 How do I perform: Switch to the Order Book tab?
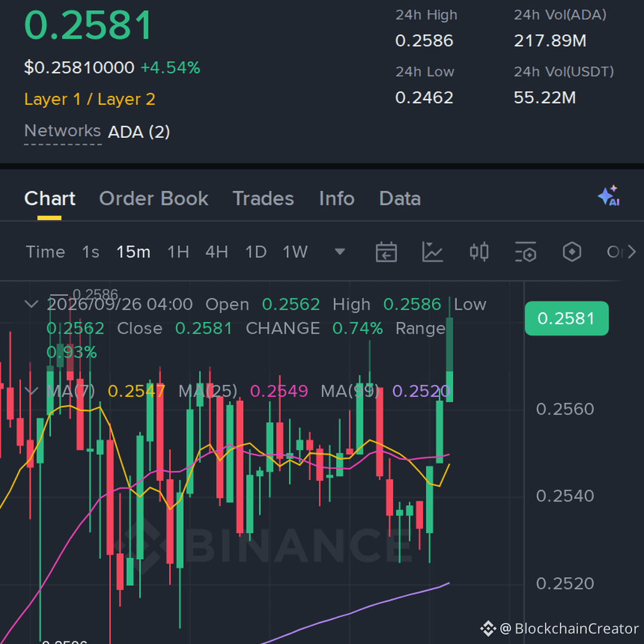(154, 199)
